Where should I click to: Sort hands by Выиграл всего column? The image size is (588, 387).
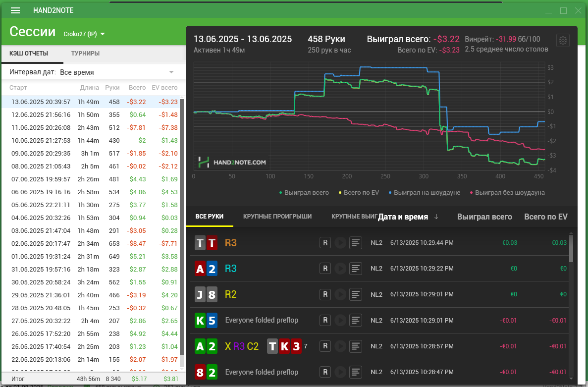pos(484,217)
